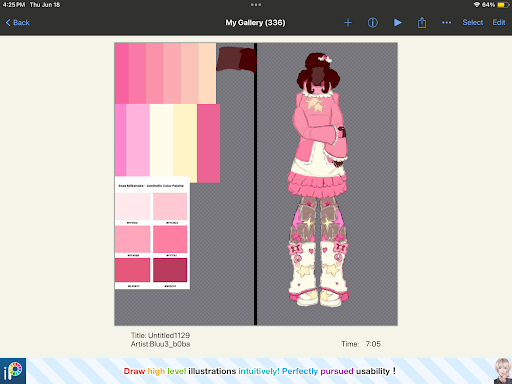This screenshot has width=512, height=384.
Task: Tap the character portrait in ad banner
Action: [503, 371]
